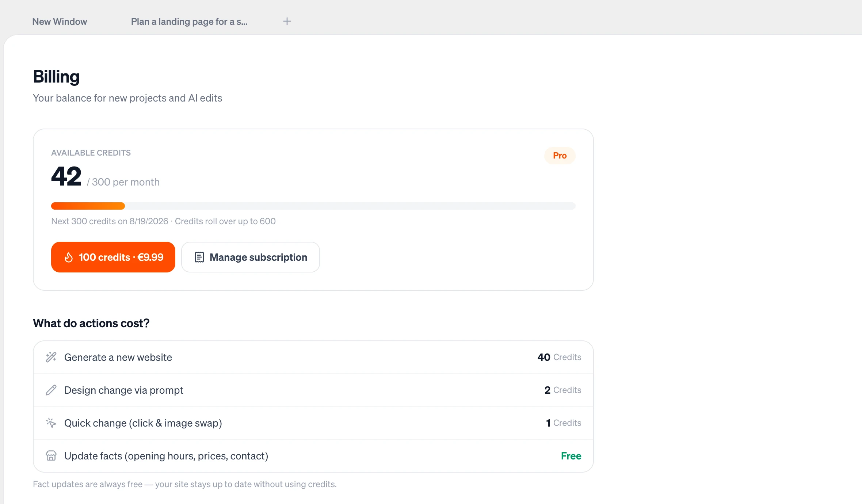Click 'AVAILABLE CREDITS' label

click(91, 153)
